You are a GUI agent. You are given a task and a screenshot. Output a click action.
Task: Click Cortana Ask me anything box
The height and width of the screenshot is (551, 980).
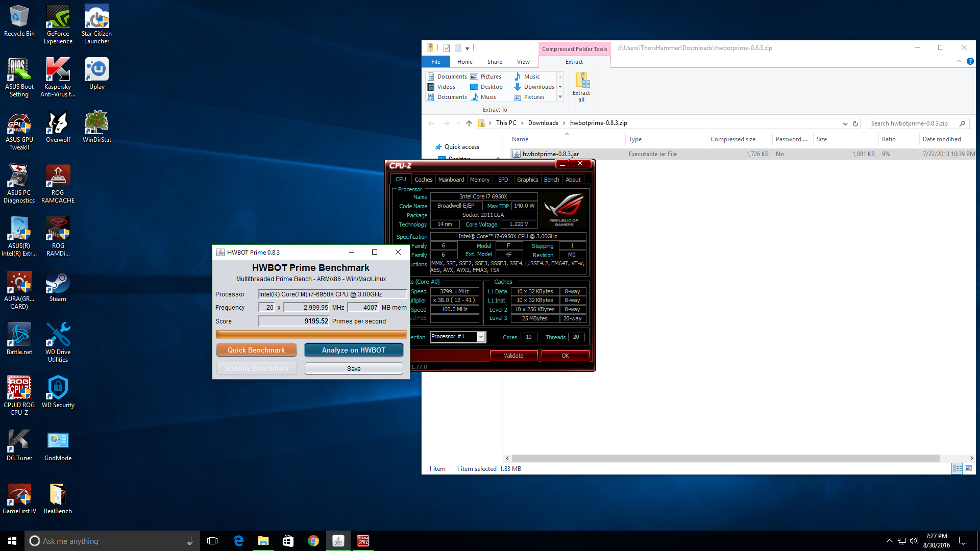(x=112, y=541)
